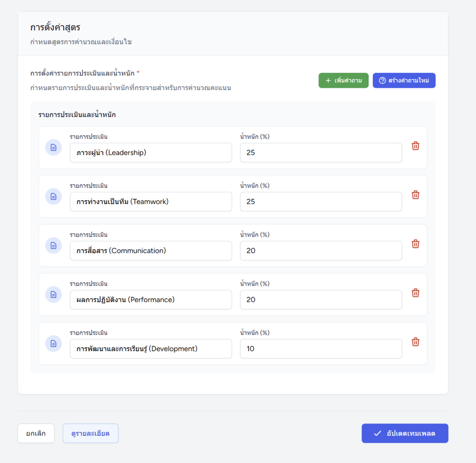
Task: Click trash icon for Teamwork row
Action: coord(416,195)
